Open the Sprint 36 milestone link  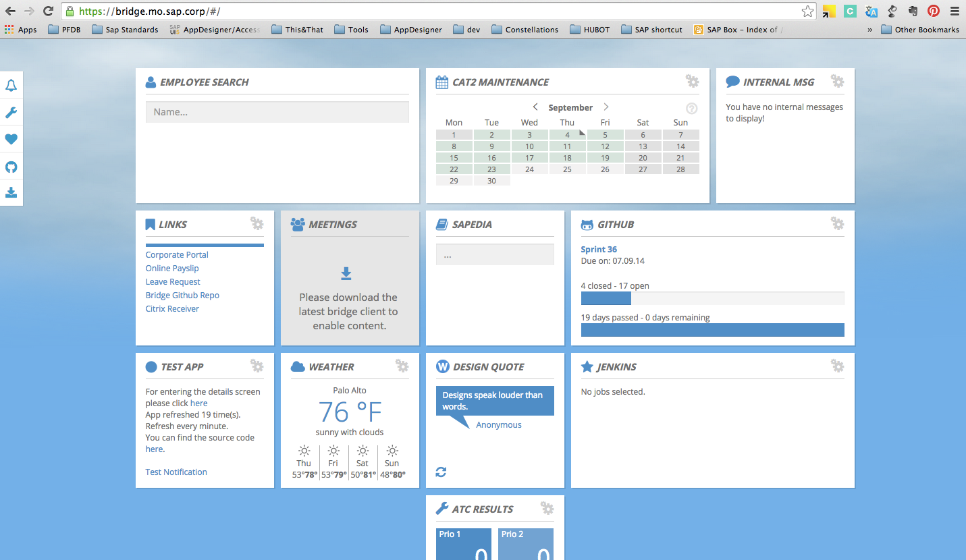599,250
